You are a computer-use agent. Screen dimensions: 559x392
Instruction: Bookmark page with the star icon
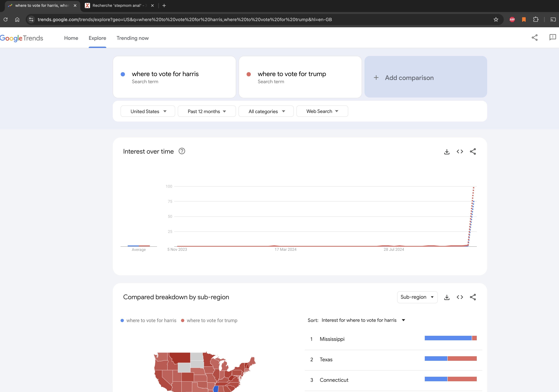[x=496, y=20]
